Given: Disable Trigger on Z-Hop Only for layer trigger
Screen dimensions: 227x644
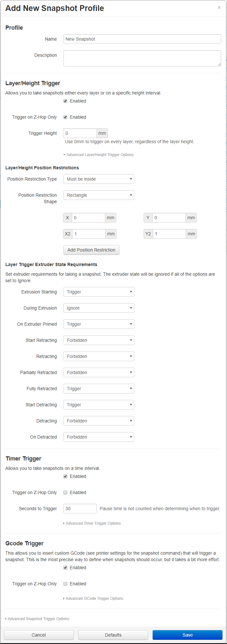Looking at the screenshot, I should 65,117.
